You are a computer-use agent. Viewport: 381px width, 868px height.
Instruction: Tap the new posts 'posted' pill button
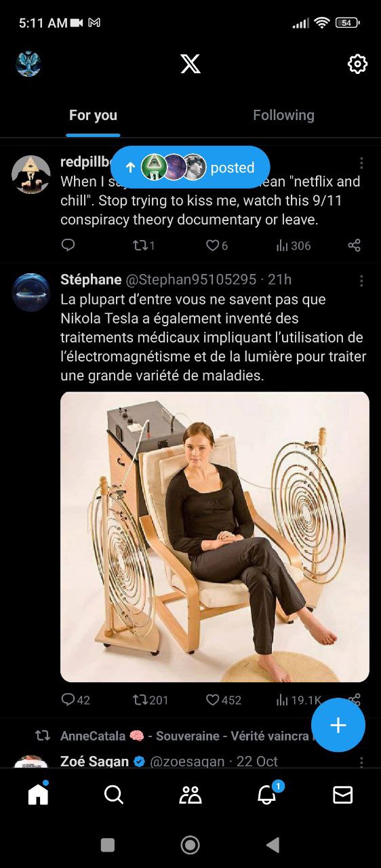[x=190, y=167]
